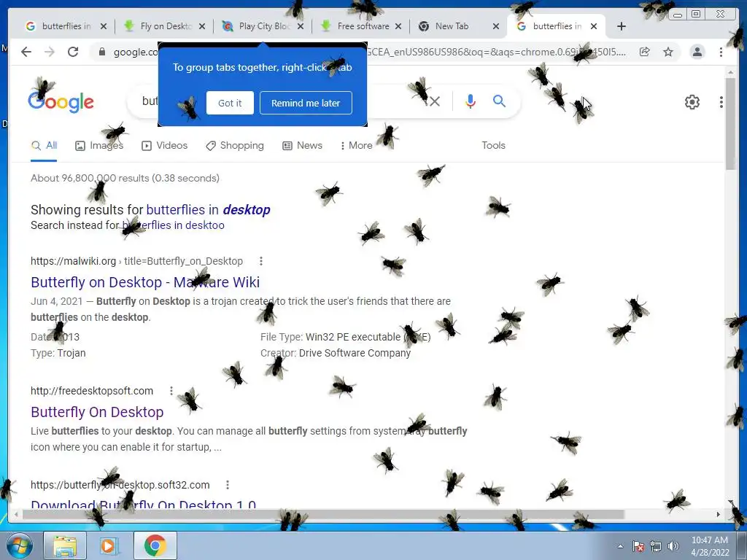
Task: Submit search with magnifier icon
Action: point(499,101)
